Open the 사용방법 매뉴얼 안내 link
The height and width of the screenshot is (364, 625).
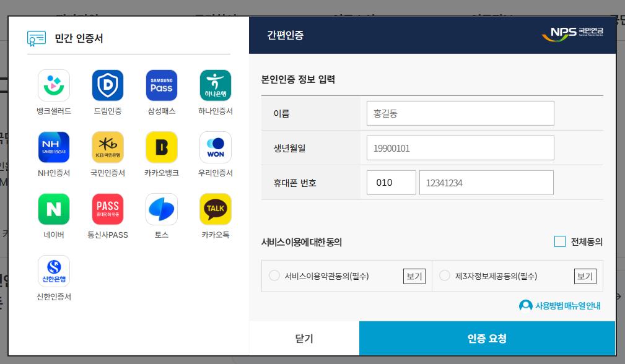559,305
